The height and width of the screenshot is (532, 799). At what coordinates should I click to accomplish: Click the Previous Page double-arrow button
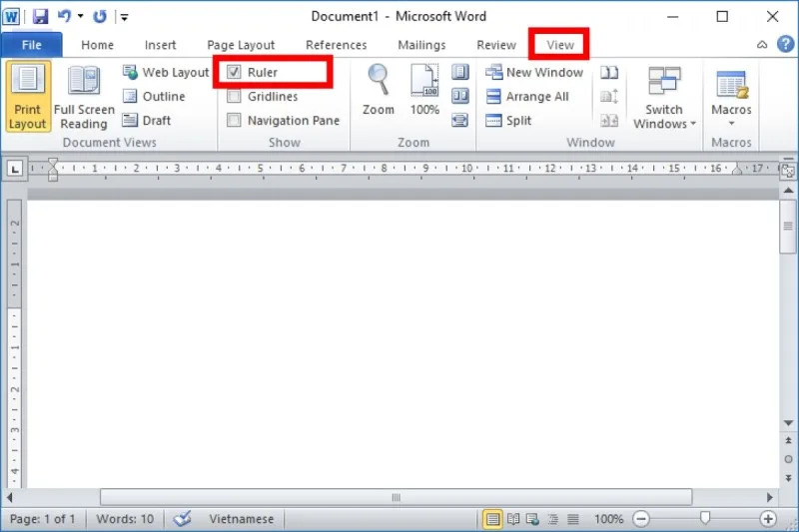[788, 440]
